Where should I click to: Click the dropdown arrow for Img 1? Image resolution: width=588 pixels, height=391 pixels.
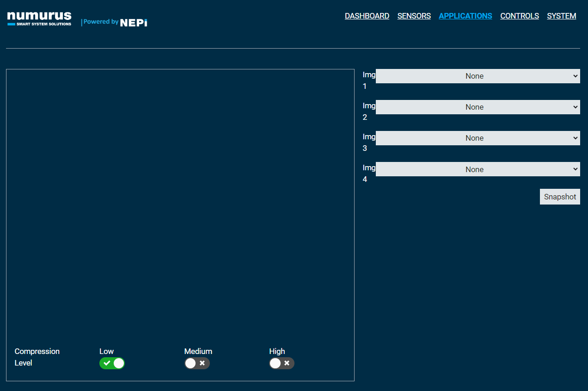575,76
